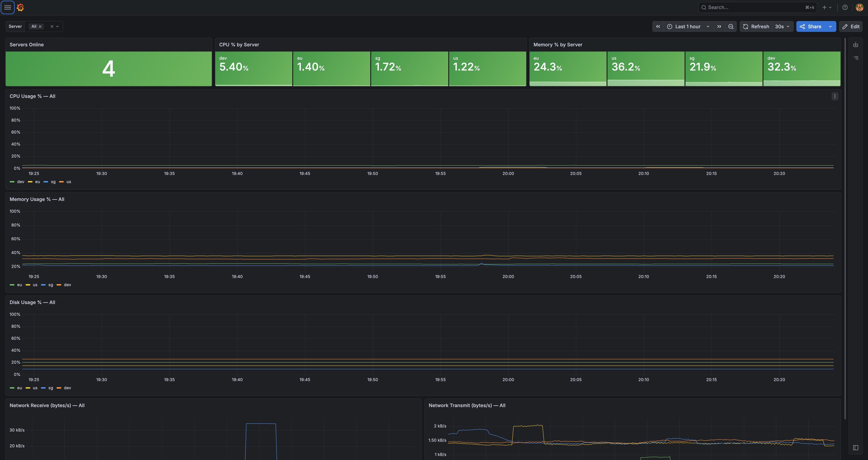The image size is (868, 460).
Task: Shift time range forward
Action: pyautogui.click(x=719, y=27)
